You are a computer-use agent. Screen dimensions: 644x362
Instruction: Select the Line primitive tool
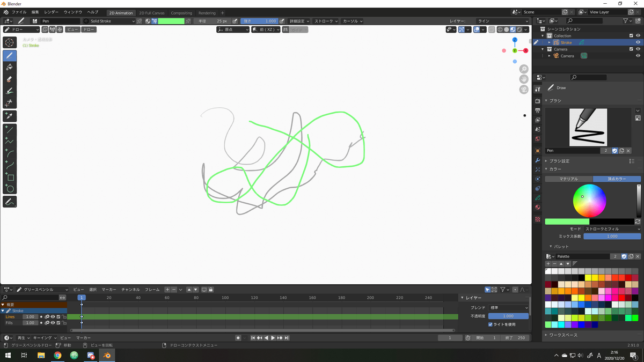[x=10, y=129]
